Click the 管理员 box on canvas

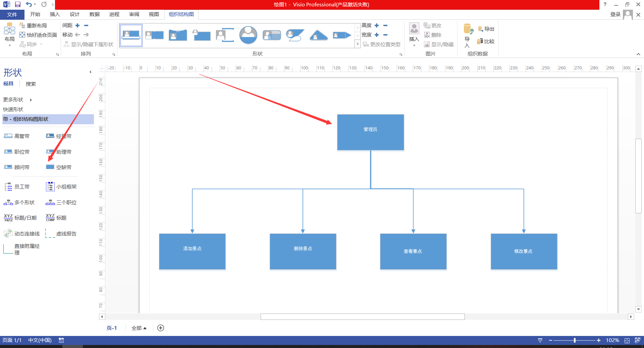pyautogui.click(x=371, y=132)
